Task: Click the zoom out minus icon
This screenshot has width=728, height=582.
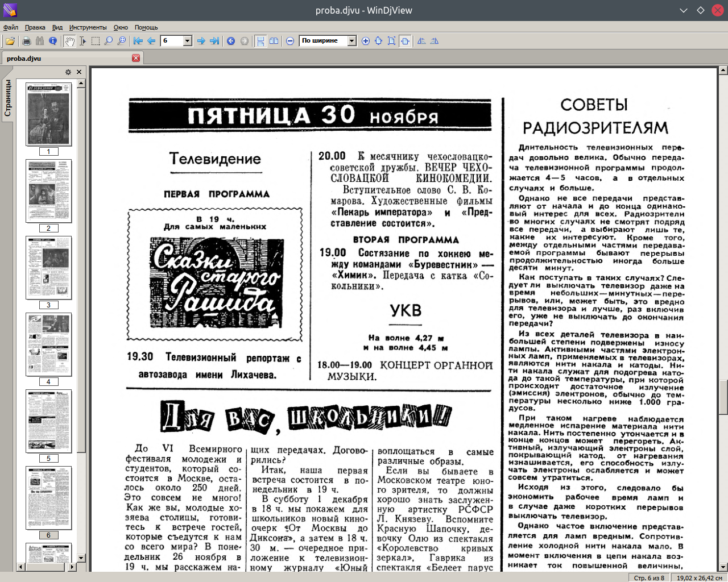Action: (x=290, y=41)
